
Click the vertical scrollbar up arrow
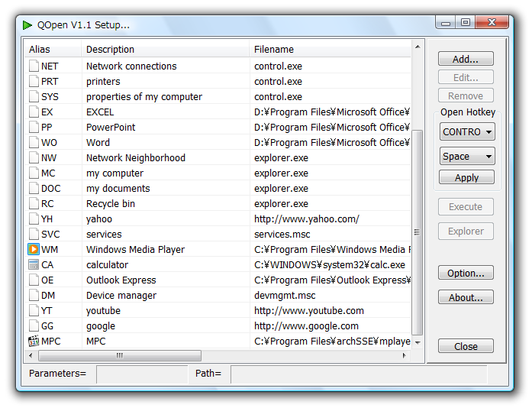click(x=418, y=48)
